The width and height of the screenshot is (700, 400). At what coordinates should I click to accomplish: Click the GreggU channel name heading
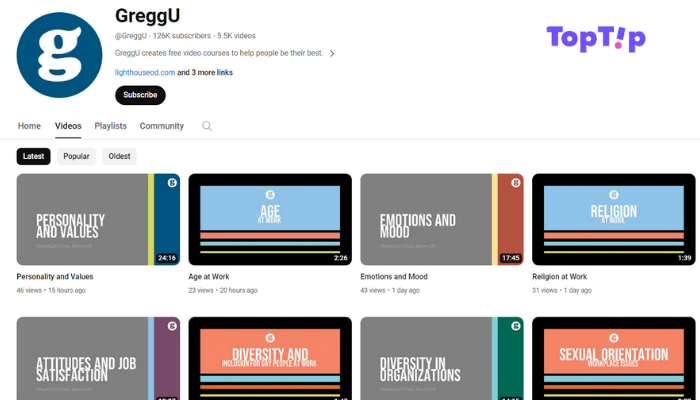click(148, 16)
